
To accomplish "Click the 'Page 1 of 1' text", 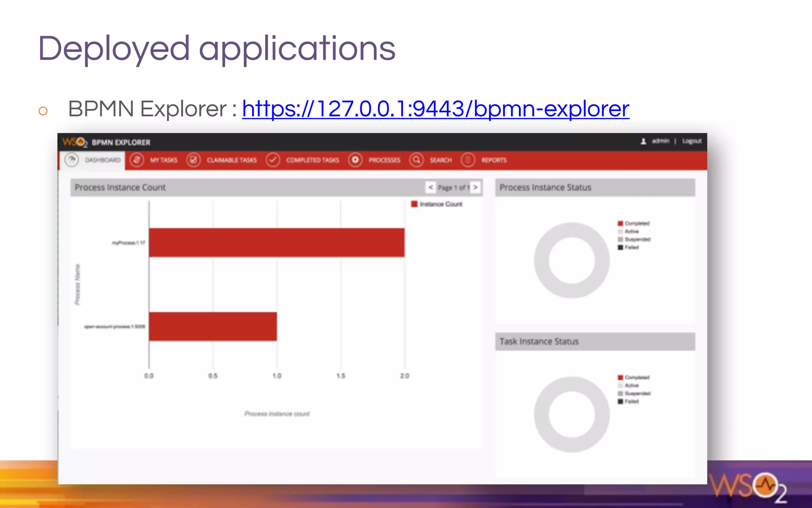I will pyautogui.click(x=453, y=187).
